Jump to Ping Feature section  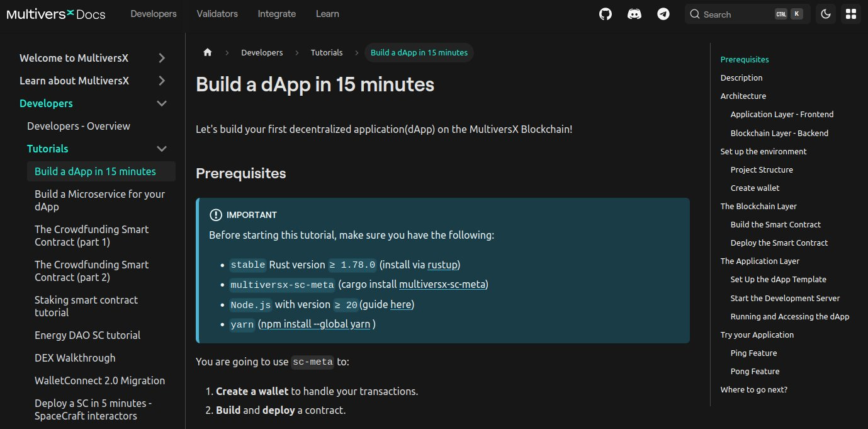pyautogui.click(x=753, y=353)
